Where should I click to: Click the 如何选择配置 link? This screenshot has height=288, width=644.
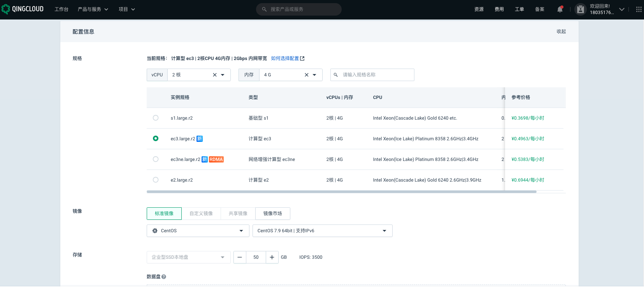pyautogui.click(x=285, y=58)
